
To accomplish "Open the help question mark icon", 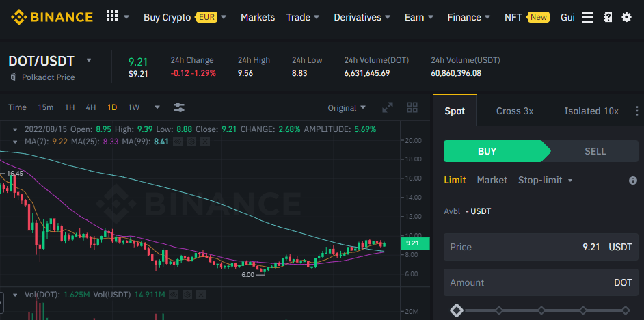I will tap(608, 17).
